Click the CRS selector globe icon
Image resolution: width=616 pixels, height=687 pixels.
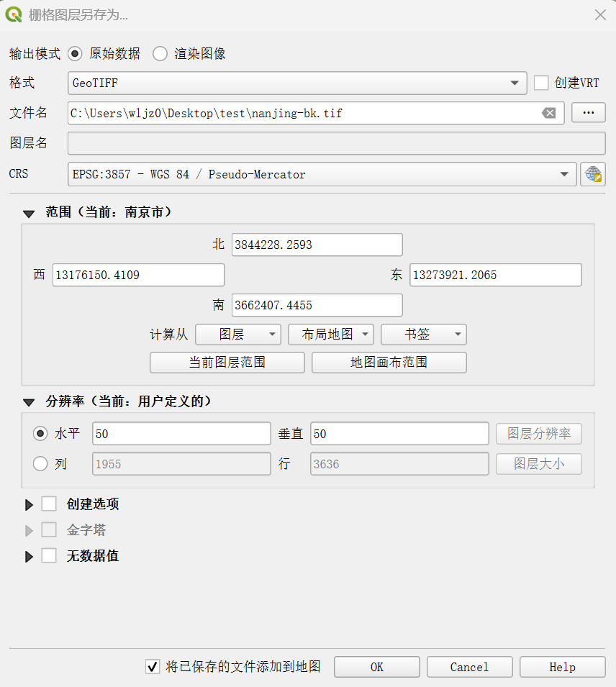(592, 175)
